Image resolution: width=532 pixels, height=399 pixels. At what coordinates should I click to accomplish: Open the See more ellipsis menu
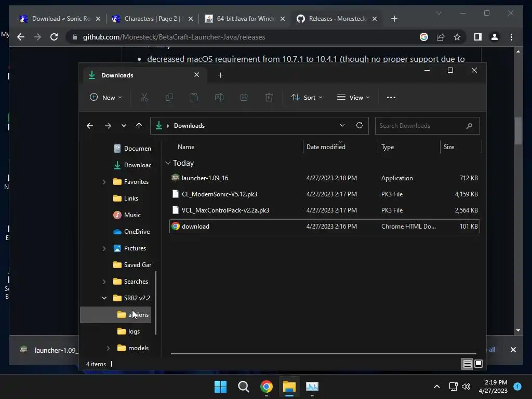click(391, 97)
